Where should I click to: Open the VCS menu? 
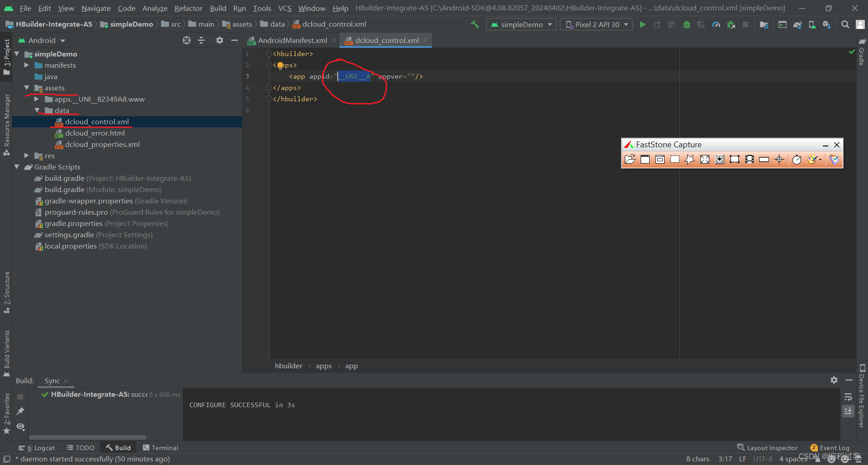[285, 8]
